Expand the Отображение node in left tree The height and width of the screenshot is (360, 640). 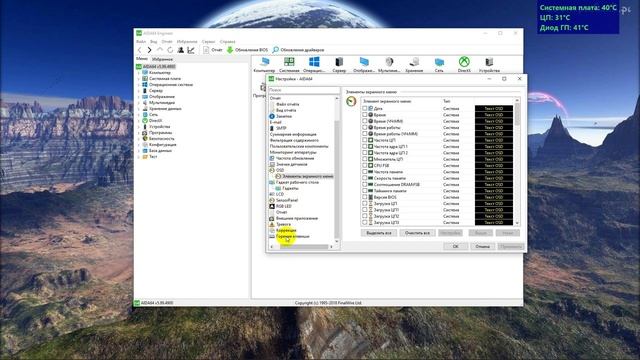139,97
